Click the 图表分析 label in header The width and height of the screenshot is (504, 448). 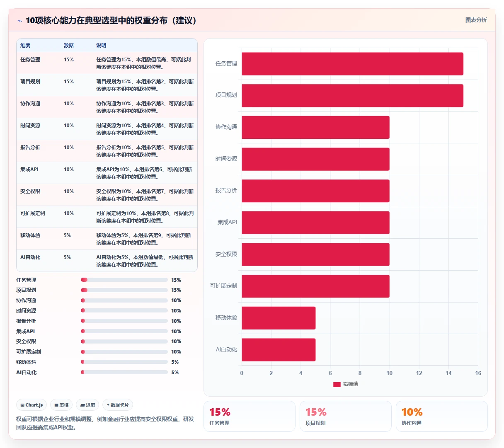pyautogui.click(x=476, y=20)
